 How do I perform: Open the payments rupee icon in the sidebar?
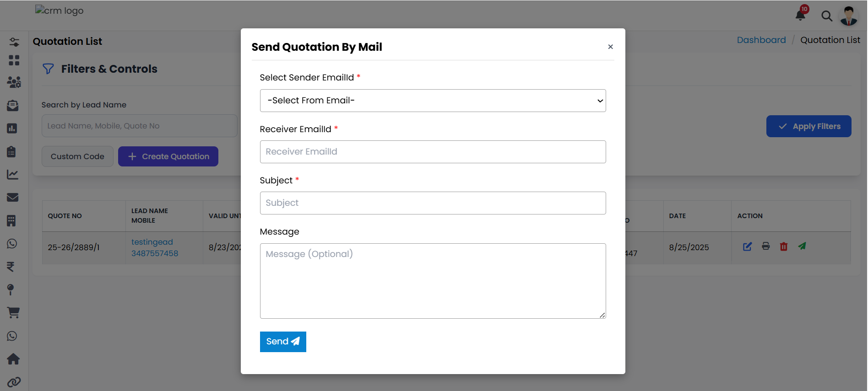pyautogui.click(x=12, y=267)
